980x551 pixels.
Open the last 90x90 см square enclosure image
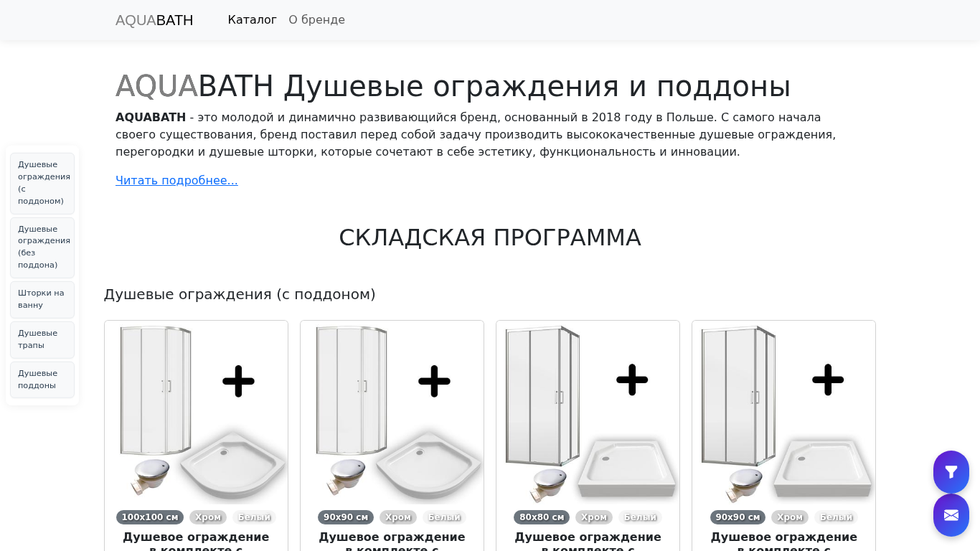(x=783, y=413)
